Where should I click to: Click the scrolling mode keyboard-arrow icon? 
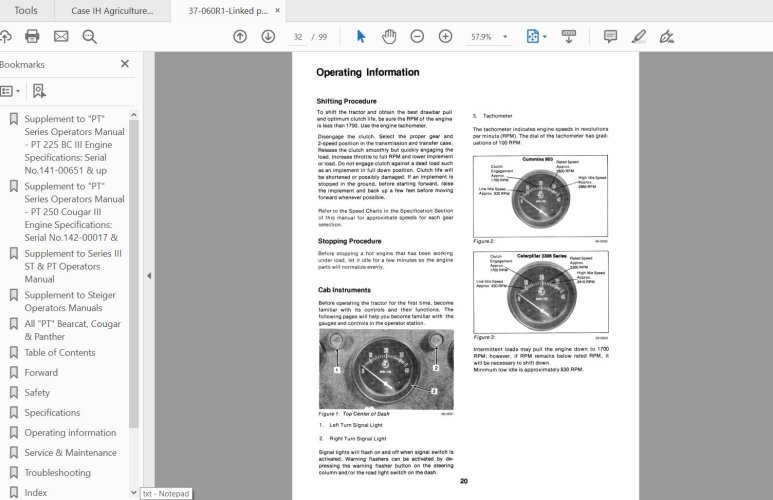(568, 36)
